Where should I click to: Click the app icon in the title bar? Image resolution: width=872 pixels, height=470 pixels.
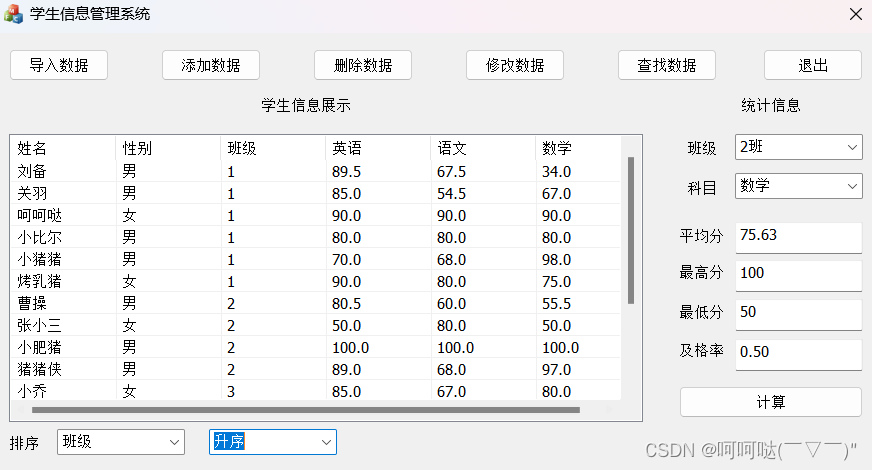click(x=13, y=14)
